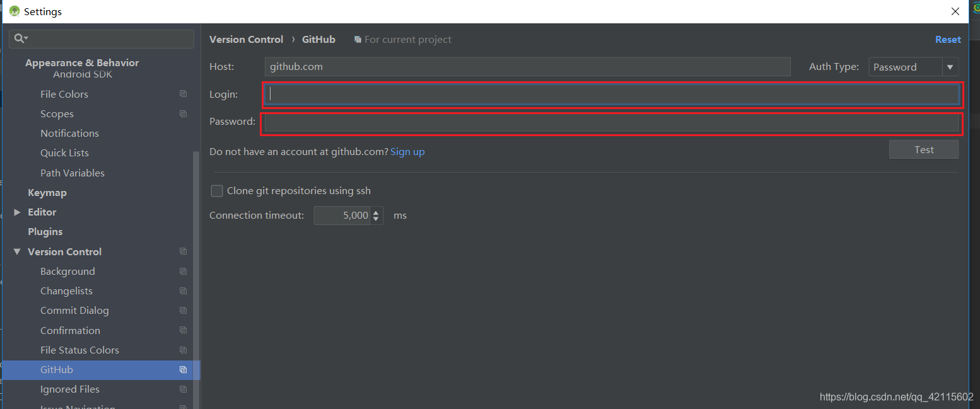Screen dimensions: 980x409
Task: Click the project icon next to Version Control
Action: point(183,251)
